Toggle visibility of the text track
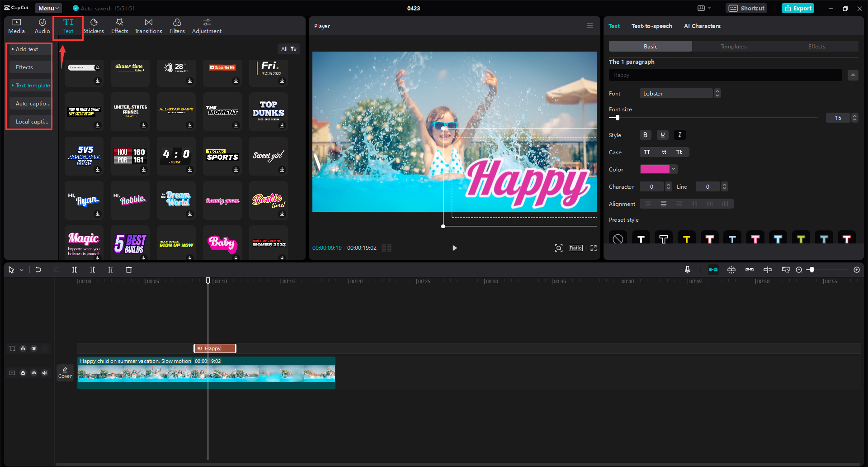Viewport: 868px width, 467px height. (x=34, y=348)
